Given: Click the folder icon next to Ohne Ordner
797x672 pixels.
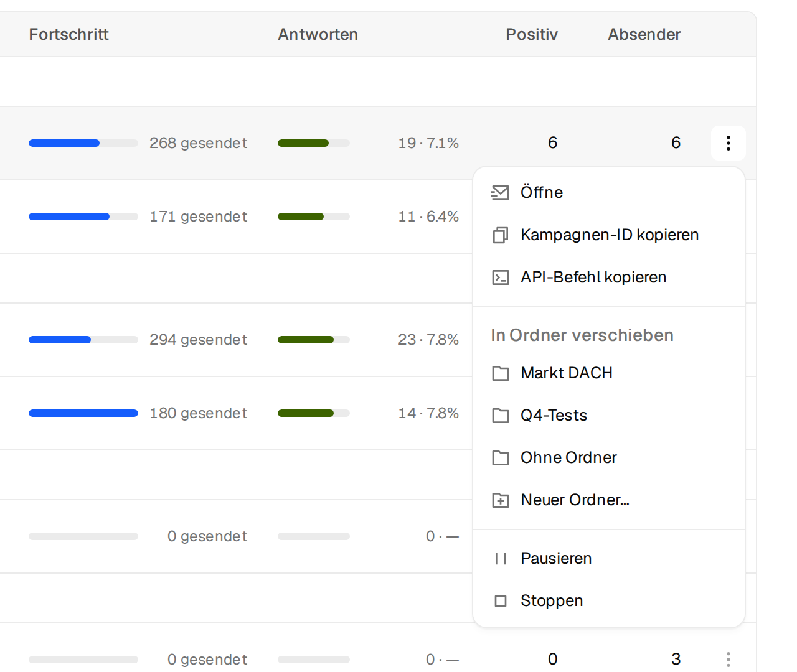Looking at the screenshot, I should [500, 458].
